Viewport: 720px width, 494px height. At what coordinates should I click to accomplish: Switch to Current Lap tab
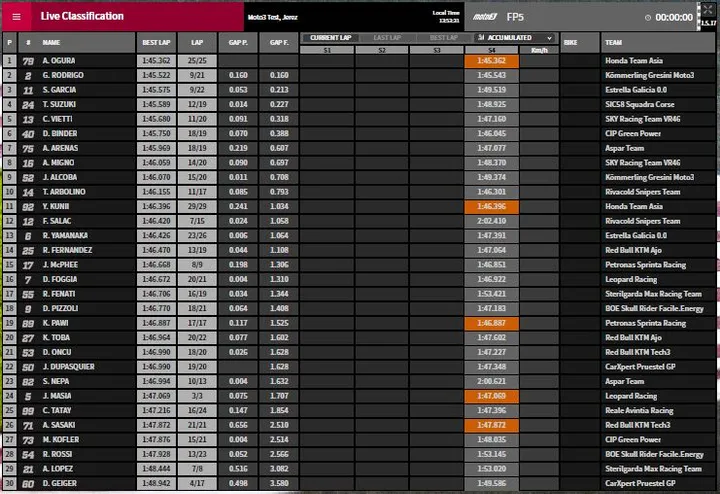pos(330,38)
